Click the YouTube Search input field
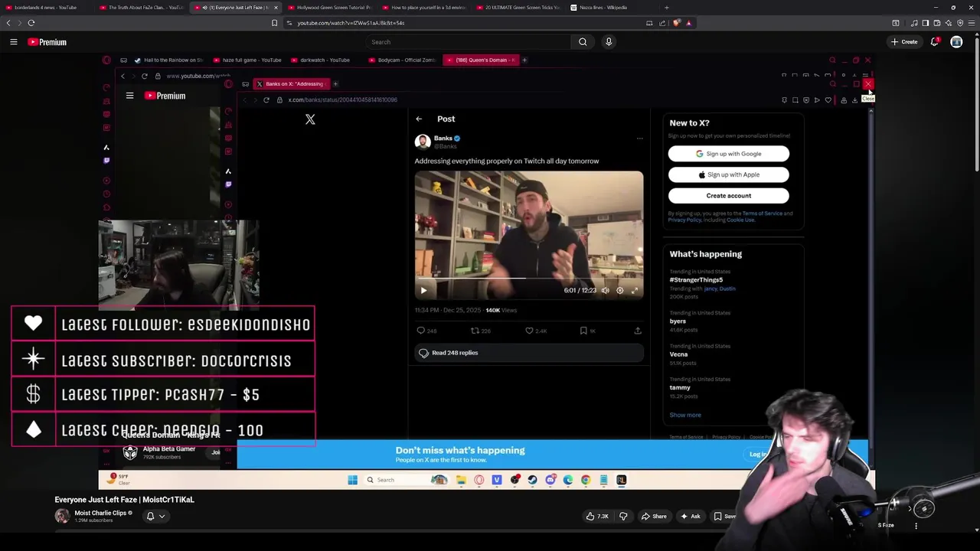980x551 pixels. [467, 42]
